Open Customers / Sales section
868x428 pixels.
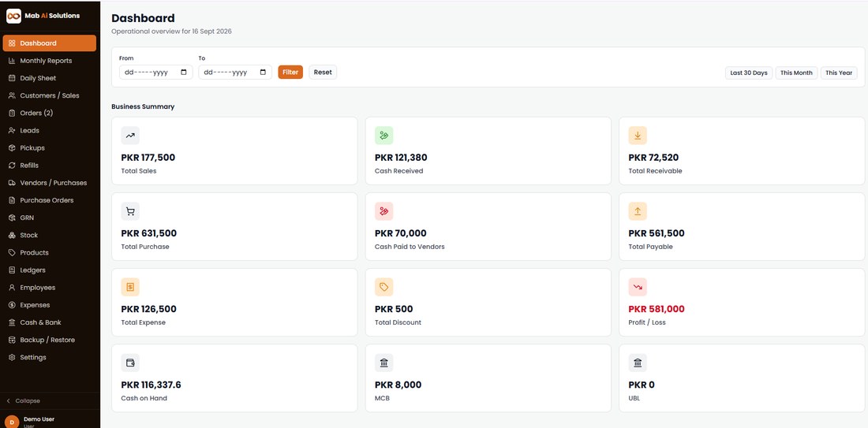(x=49, y=95)
